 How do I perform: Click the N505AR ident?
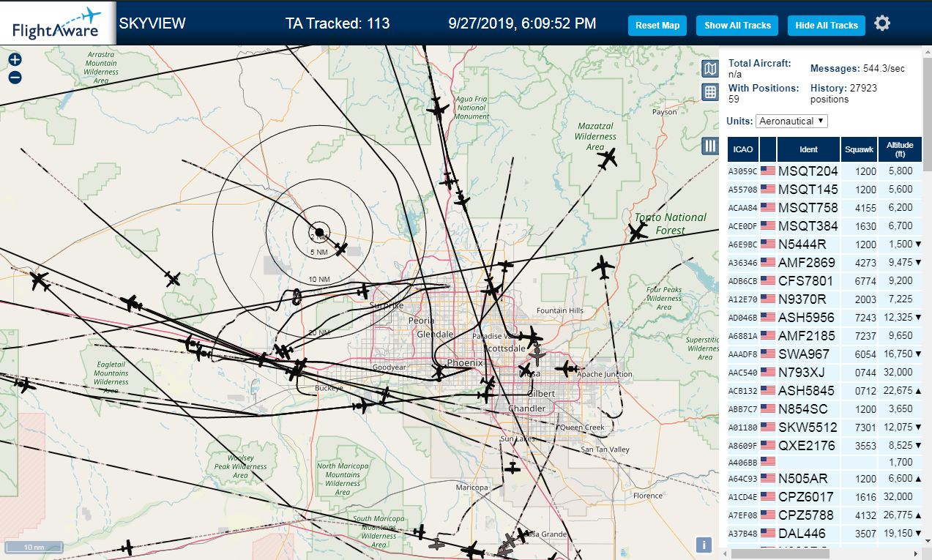[x=802, y=479]
